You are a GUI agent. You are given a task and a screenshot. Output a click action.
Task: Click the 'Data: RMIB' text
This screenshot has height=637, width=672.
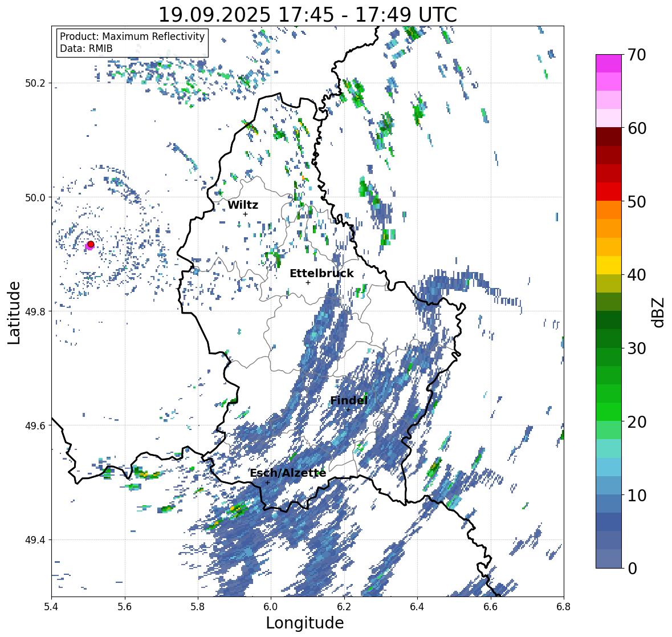86,48
